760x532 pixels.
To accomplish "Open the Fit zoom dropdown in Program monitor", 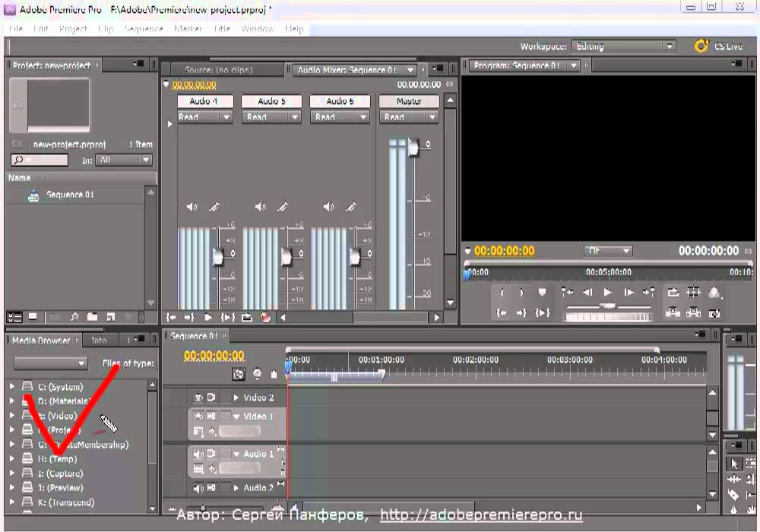I will 608,251.
